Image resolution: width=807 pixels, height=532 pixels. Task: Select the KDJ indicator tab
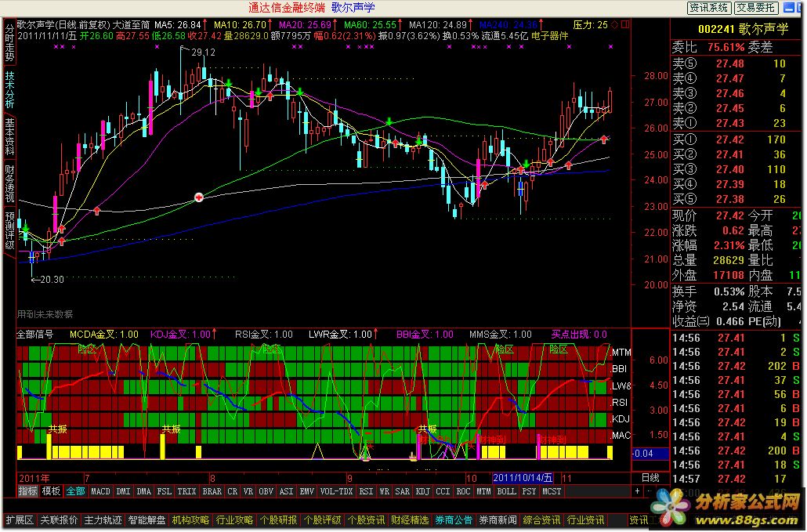[422, 491]
